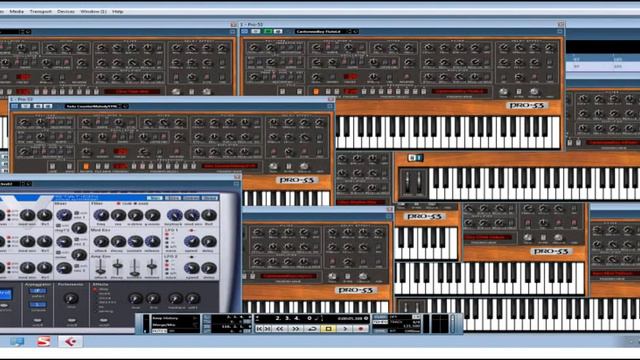Click the yellow Stop button in transport bar

click(x=328, y=329)
